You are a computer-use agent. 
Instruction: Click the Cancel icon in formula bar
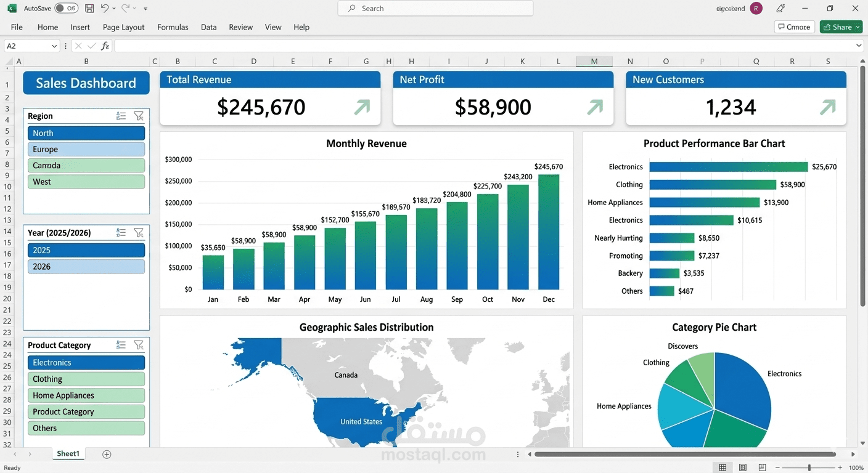click(x=78, y=46)
